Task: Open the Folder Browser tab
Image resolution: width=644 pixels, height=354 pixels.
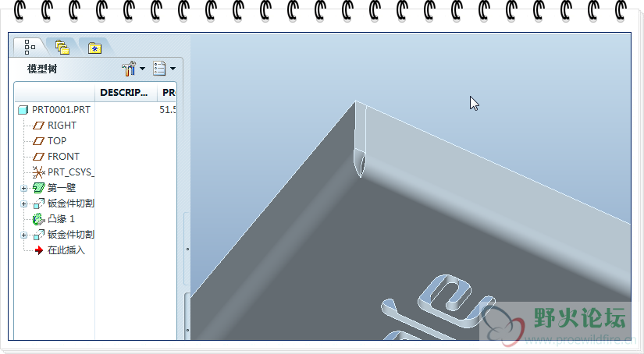Action: [62, 47]
